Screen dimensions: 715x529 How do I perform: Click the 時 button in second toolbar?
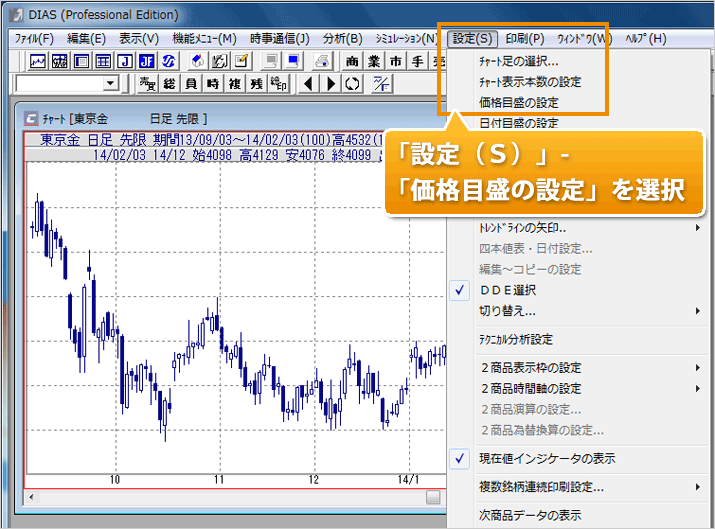[212, 83]
